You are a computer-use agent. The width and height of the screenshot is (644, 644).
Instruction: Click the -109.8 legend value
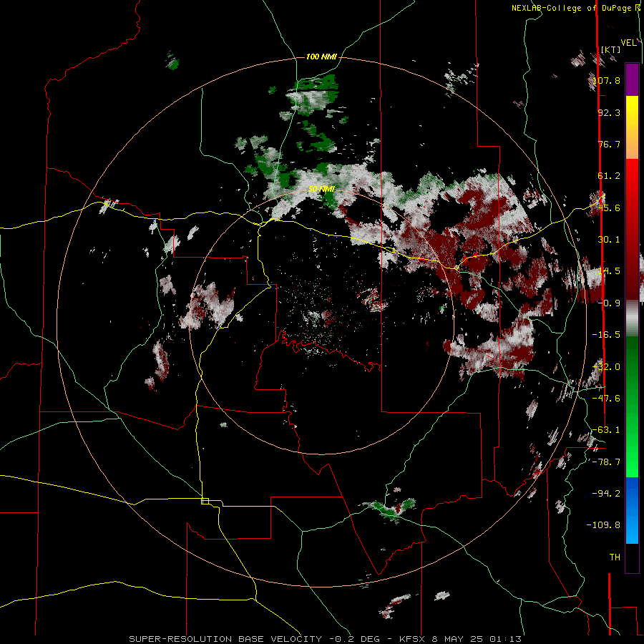click(603, 525)
